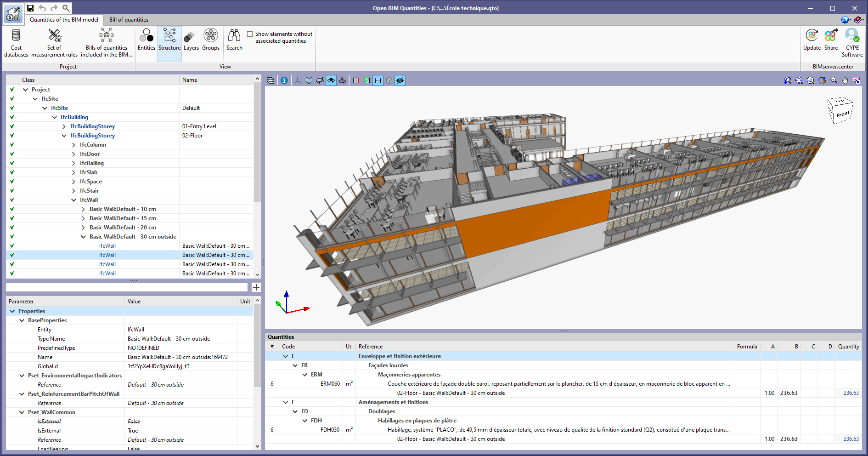Image resolution: width=868 pixels, height=456 pixels.
Task: Open CYPE Software
Action: point(852,43)
